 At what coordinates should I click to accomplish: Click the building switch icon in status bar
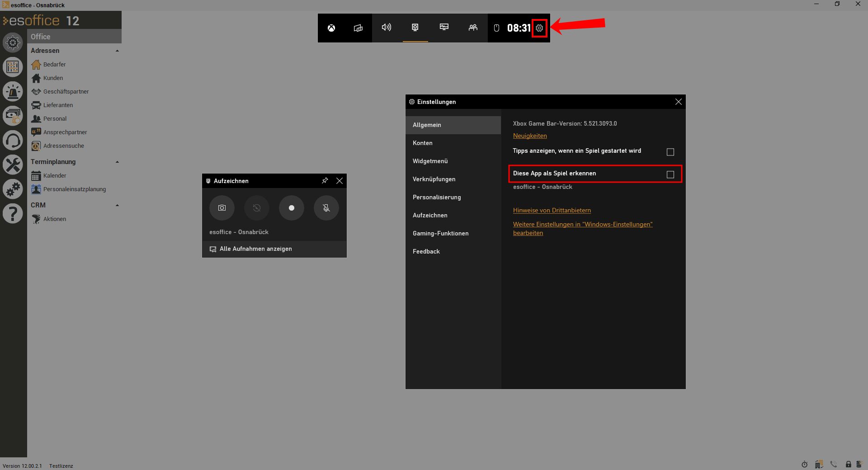819,464
